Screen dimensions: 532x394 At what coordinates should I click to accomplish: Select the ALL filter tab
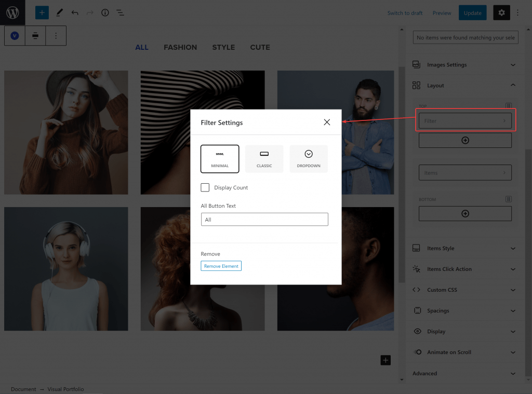click(142, 47)
